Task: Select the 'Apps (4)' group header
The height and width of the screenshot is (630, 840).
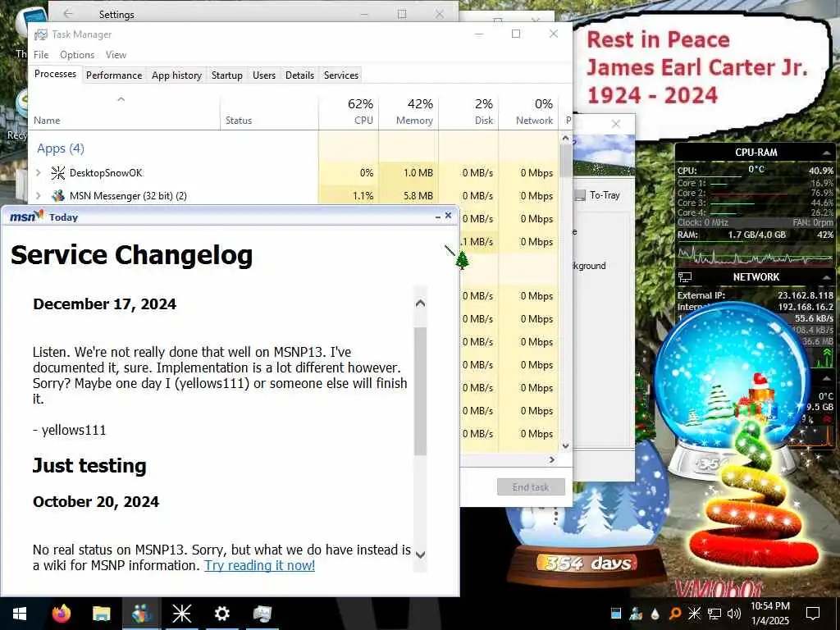Action: 61,148
